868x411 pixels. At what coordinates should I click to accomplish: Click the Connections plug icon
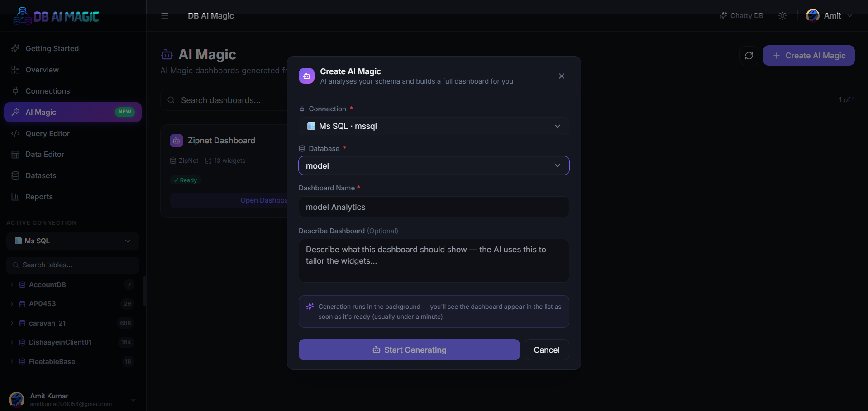[x=15, y=91]
